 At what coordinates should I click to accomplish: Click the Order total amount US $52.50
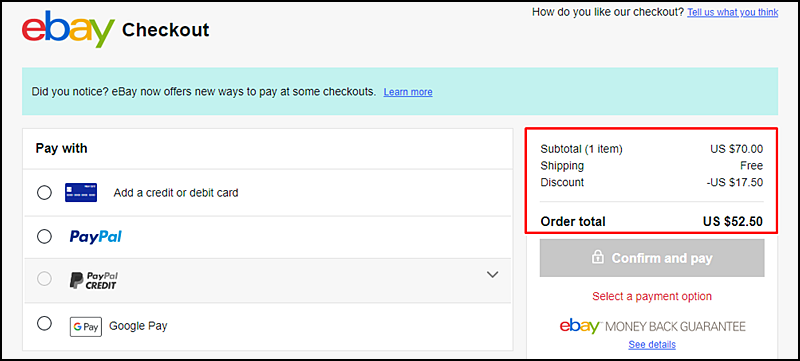pos(733,221)
